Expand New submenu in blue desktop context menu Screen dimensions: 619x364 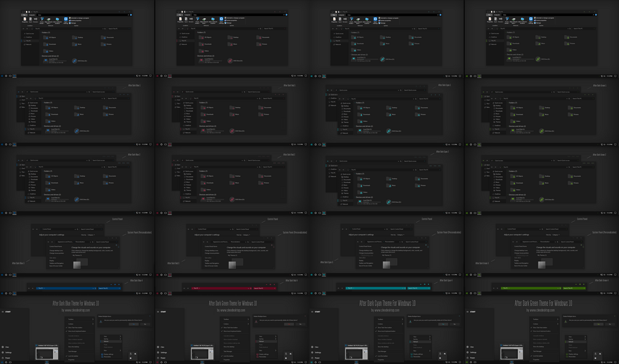[111, 350]
